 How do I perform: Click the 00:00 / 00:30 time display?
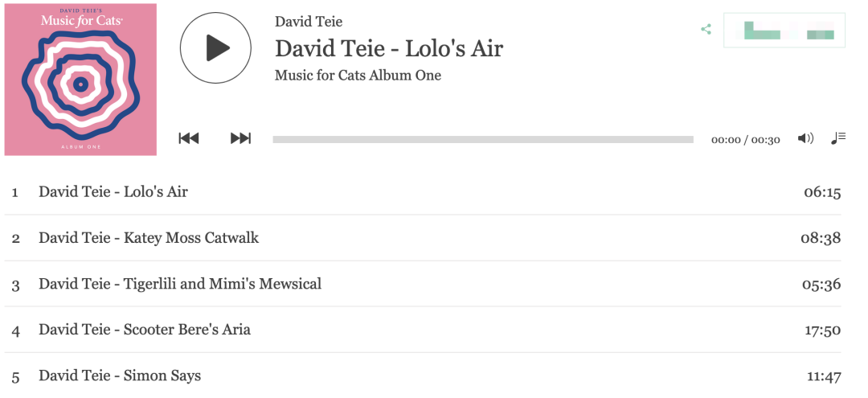pos(745,140)
